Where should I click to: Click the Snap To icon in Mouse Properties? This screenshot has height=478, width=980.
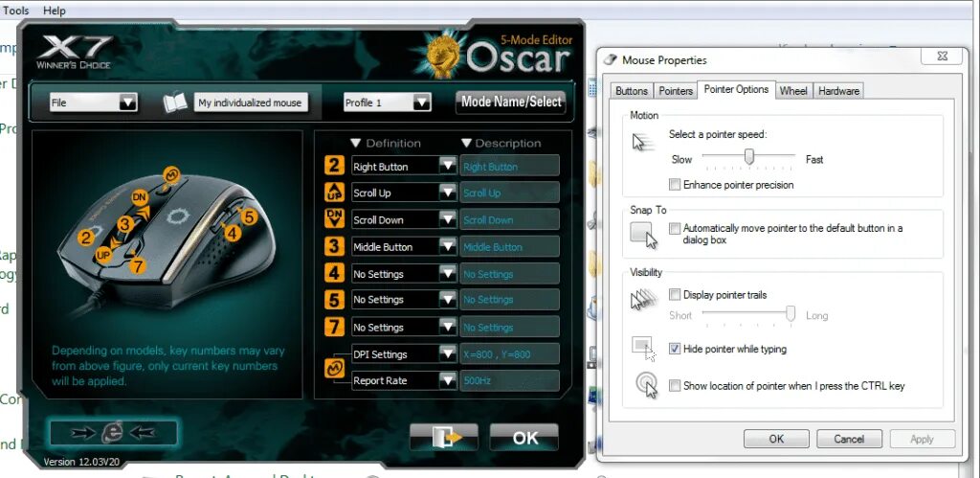644,236
